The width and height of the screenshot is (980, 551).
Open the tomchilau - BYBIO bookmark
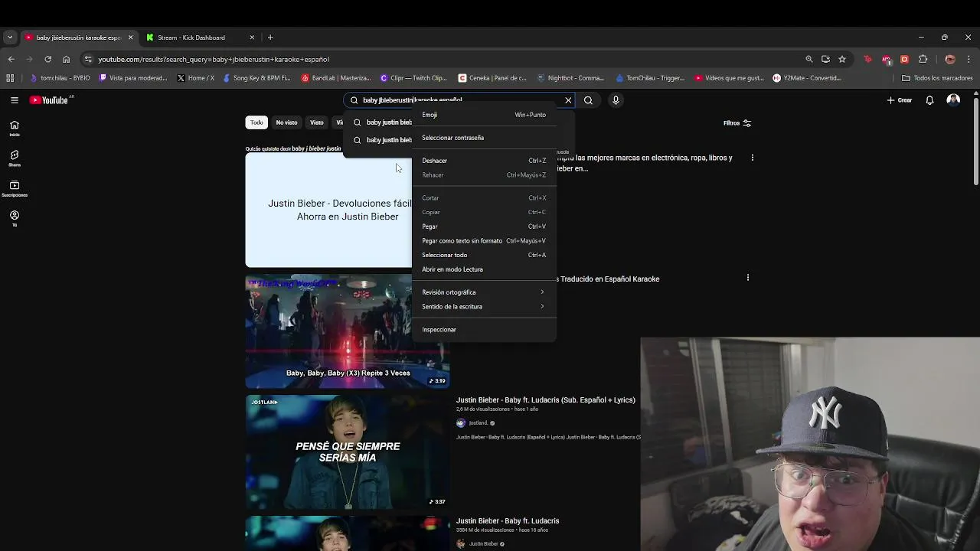60,78
